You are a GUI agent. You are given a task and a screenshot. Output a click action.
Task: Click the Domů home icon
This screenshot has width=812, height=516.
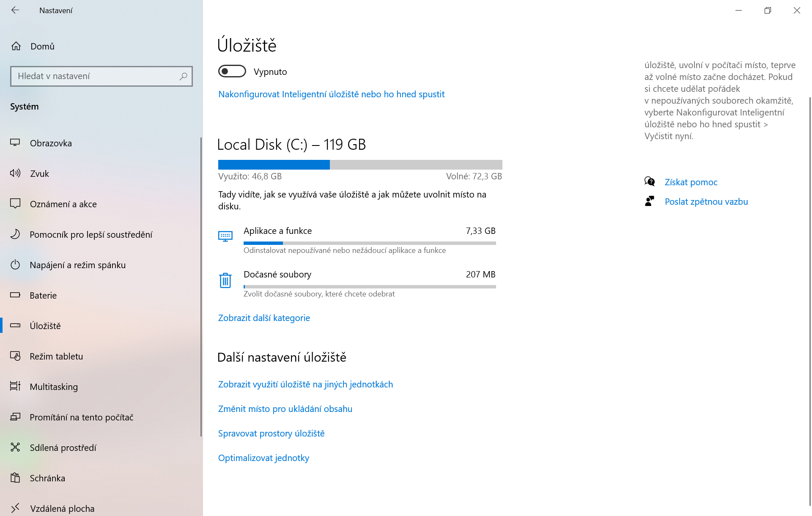(16, 46)
